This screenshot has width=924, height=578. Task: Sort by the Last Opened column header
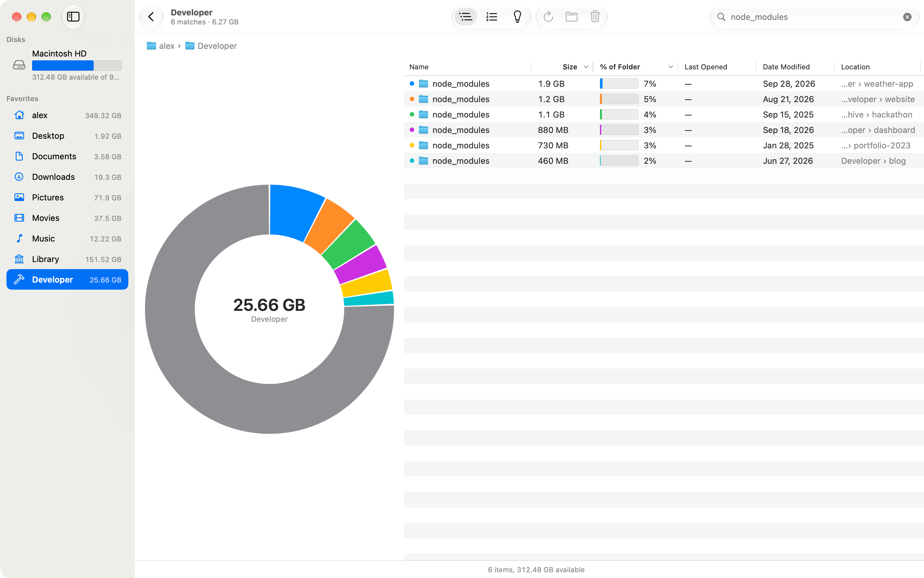[x=706, y=67]
